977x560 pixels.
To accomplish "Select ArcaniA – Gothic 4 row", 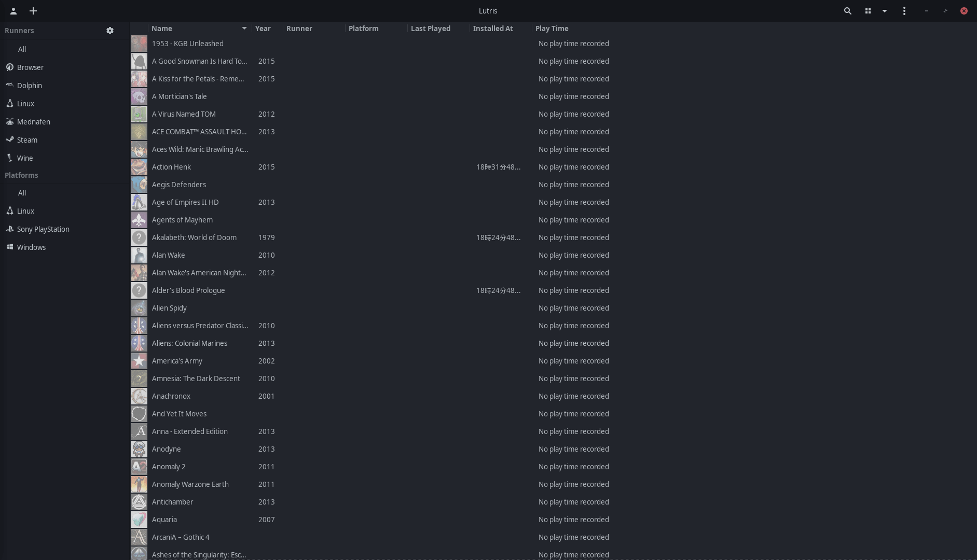I will click(x=553, y=537).
